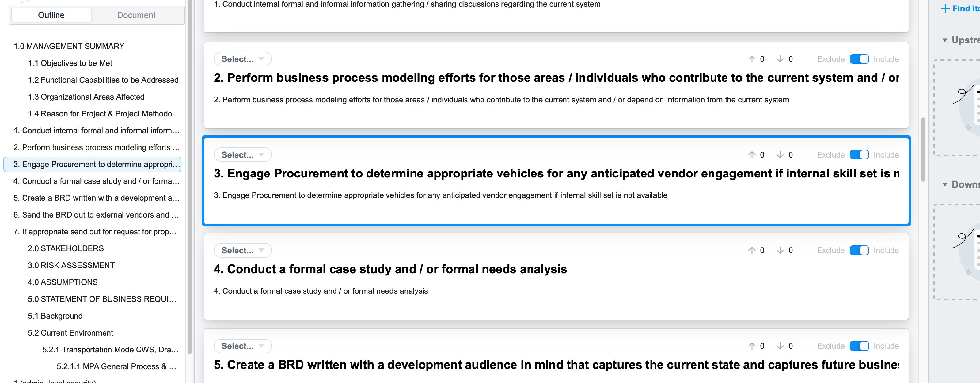Switch to the Document tab
Screen dimensions: 980x383
[136, 15]
